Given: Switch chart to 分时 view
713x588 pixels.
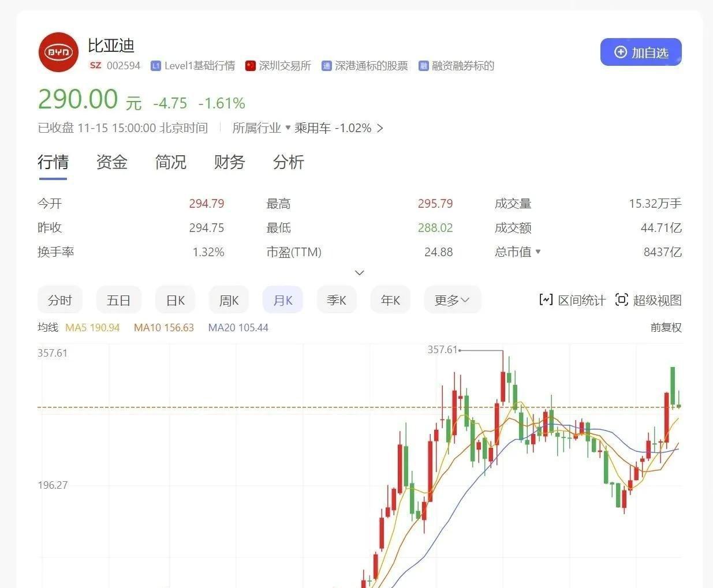Looking at the screenshot, I should pos(60,300).
